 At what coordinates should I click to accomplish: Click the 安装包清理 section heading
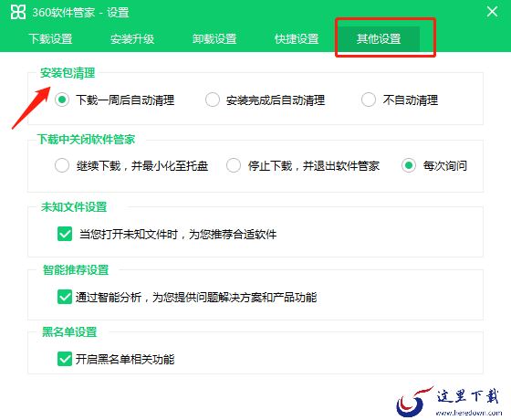(68, 73)
